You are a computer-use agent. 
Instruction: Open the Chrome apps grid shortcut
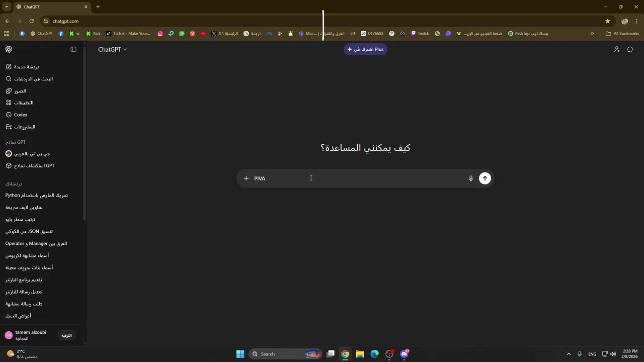(7, 34)
